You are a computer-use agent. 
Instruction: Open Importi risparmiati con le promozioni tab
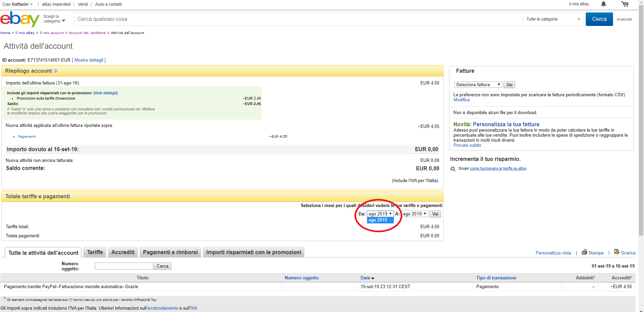coord(254,252)
